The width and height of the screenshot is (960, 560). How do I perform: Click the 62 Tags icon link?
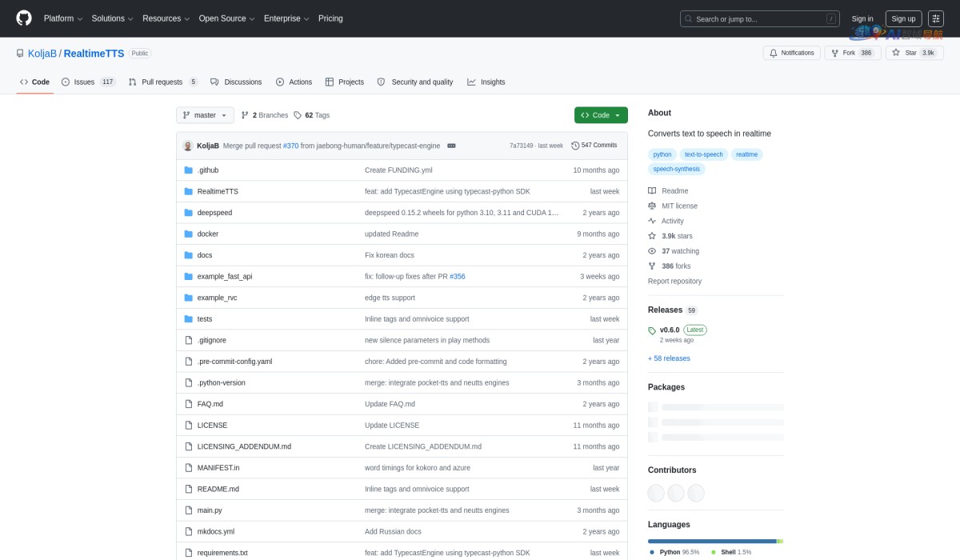click(298, 115)
